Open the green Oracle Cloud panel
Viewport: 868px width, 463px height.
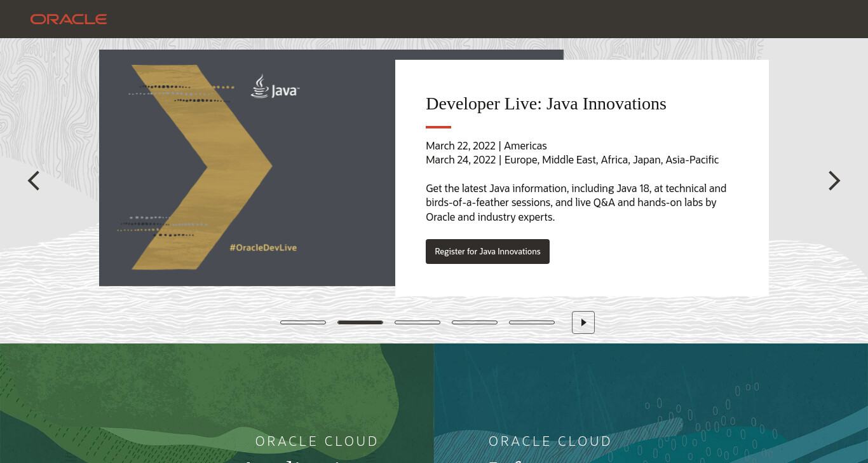pyautogui.click(x=217, y=403)
